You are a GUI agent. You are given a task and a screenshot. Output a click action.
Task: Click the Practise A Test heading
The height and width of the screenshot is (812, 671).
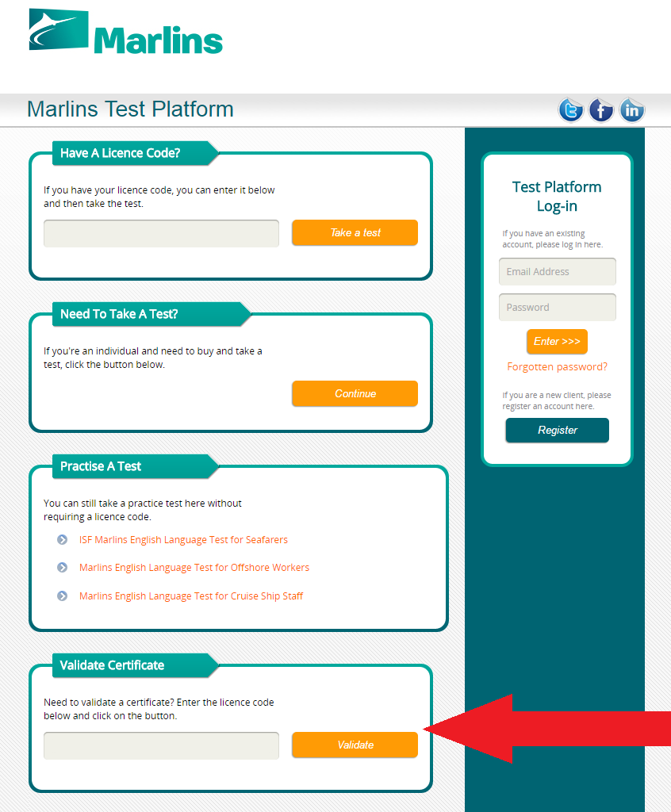click(101, 466)
